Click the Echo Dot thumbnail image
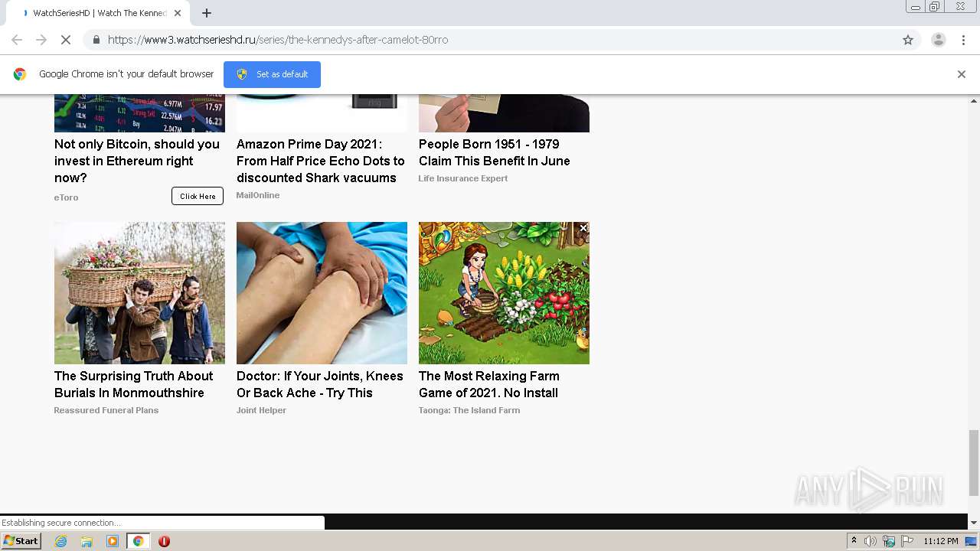 point(322,113)
